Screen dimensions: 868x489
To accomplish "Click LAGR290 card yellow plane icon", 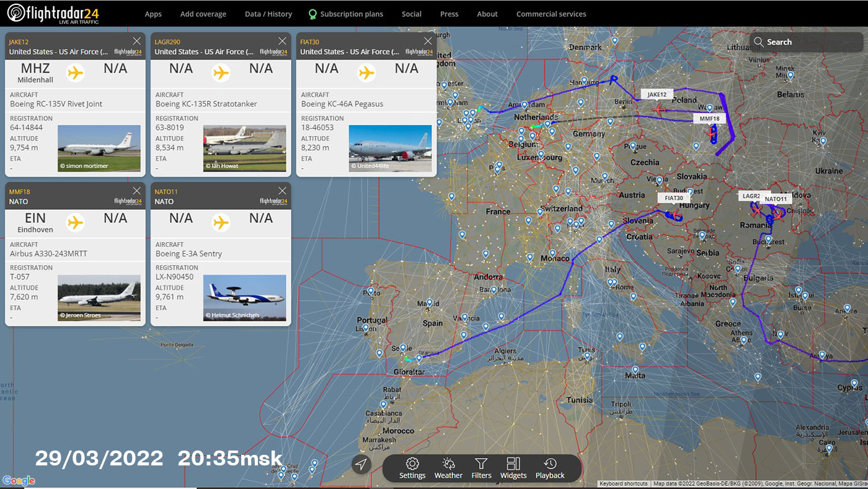I will pos(221,73).
